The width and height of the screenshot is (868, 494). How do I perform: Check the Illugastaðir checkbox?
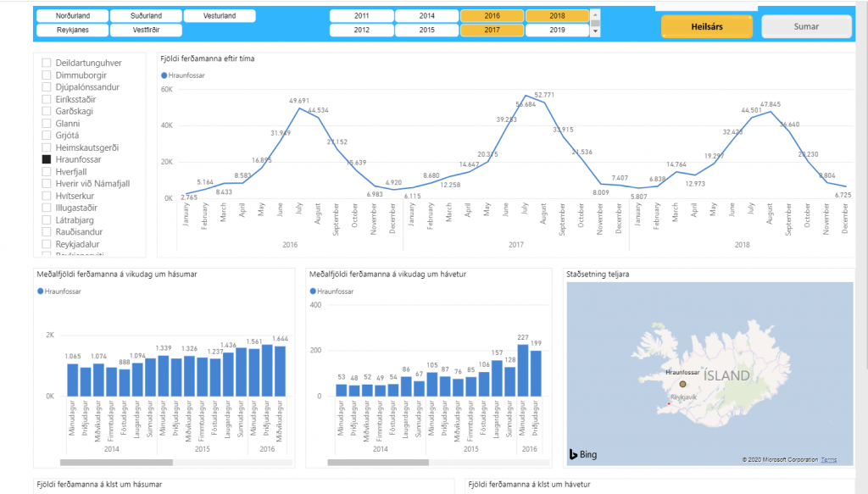click(x=47, y=208)
